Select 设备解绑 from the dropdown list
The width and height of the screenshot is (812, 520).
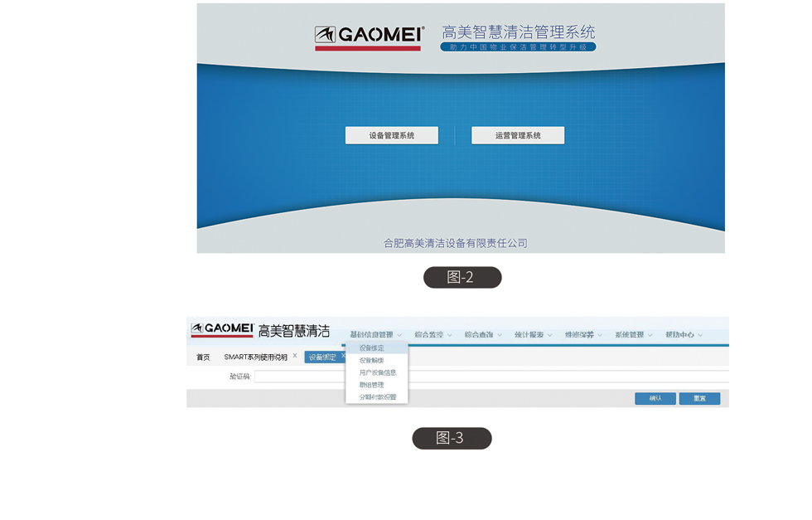371,361
